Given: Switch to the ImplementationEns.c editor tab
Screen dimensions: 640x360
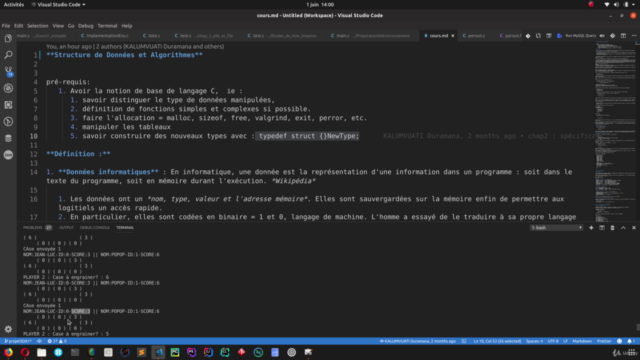Looking at the screenshot, I should tap(107, 36).
